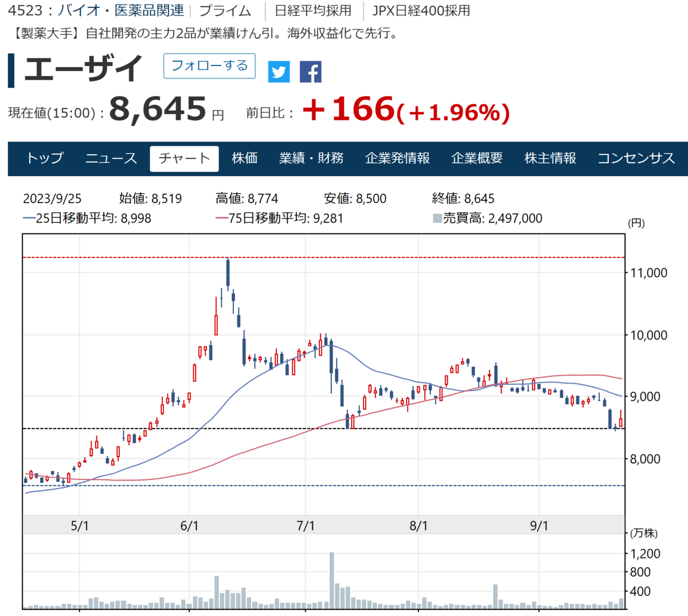The width and height of the screenshot is (688, 616).
Task: Share the stock page on Twitter
Action: click(279, 72)
